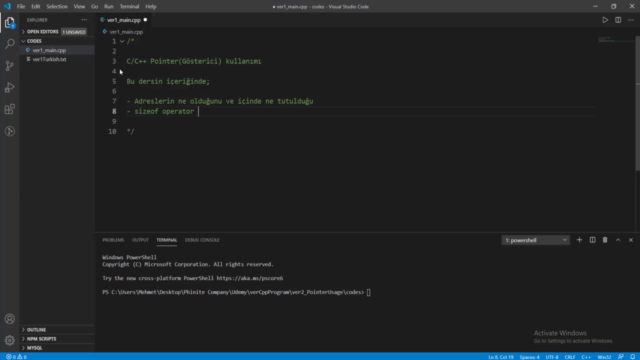
Task: Click 'Bu dersin içeriğinde;' on line 5
Action: (168, 81)
